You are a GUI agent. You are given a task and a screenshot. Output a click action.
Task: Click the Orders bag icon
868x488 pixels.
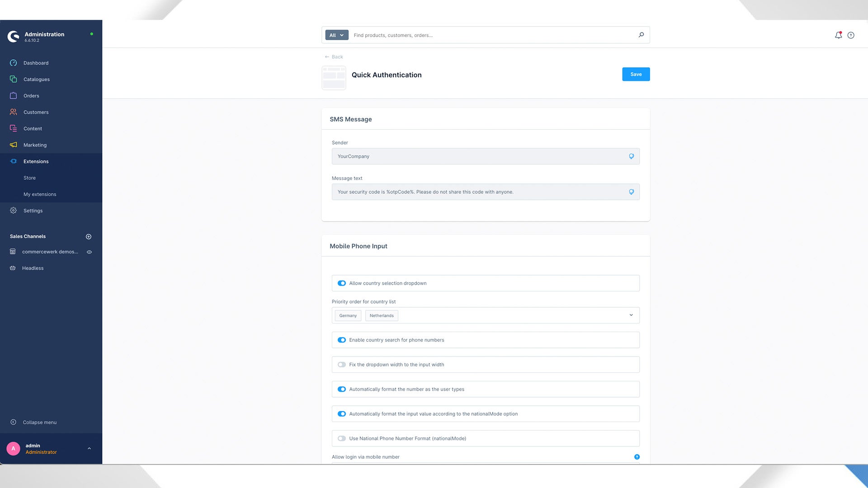click(x=14, y=96)
